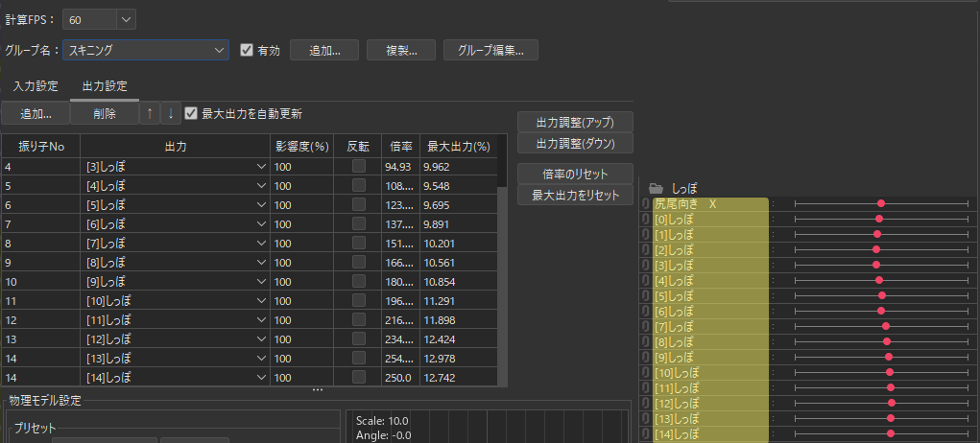Check 反転 box for [11]しっぽ output row
This screenshot has width=980, height=443.
[x=358, y=319]
